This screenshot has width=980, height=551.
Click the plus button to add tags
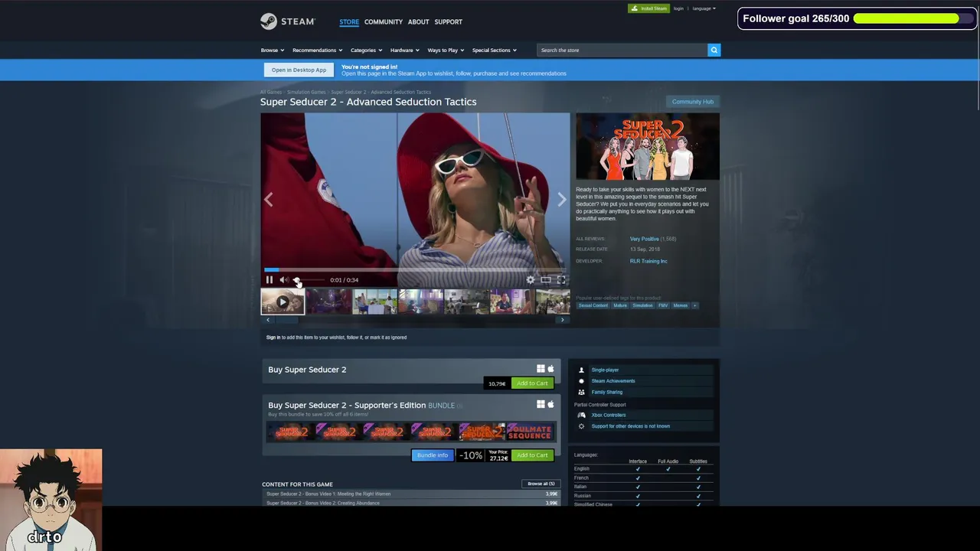(x=694, y=305)
